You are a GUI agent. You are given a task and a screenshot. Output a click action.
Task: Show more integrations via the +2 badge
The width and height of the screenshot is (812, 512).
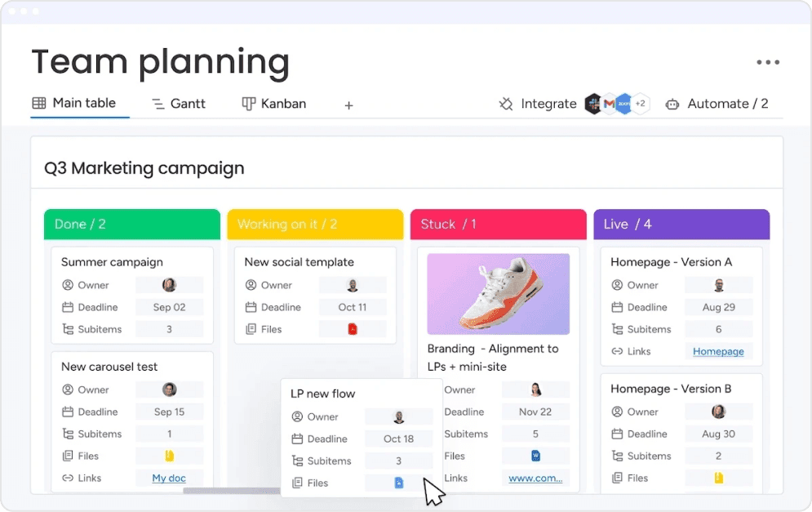641,103
